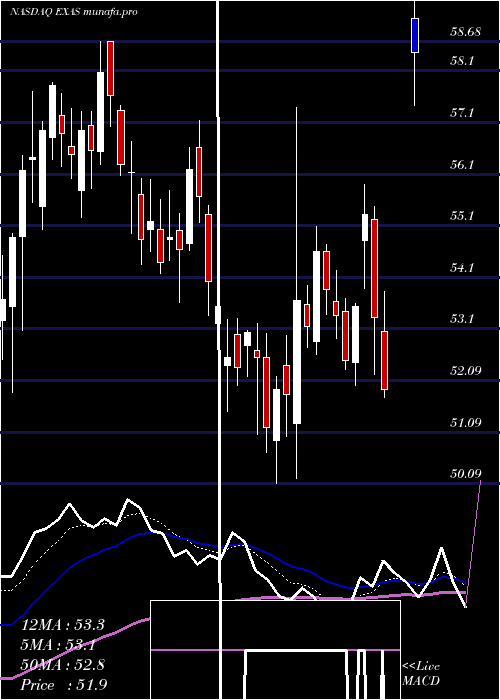The height and width of the screenshot is (700, 500).
Task: Click the 52.09 price axis label
Action: click(x=466, y=371)
